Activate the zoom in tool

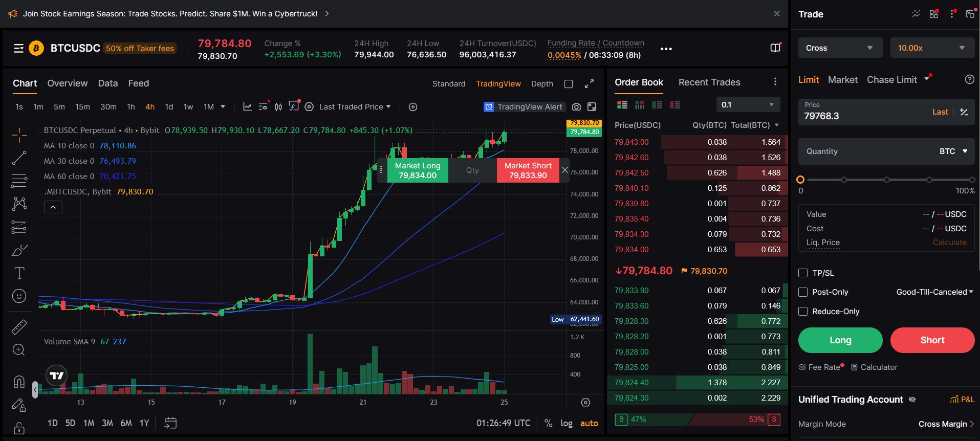click(19, 350)
